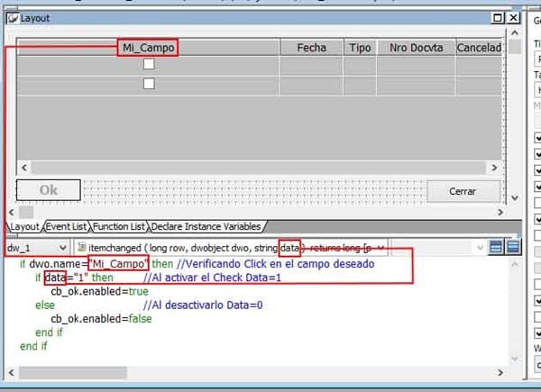
Task: Click the layout pane right scroll arrow
Action: tap(500, 213)
